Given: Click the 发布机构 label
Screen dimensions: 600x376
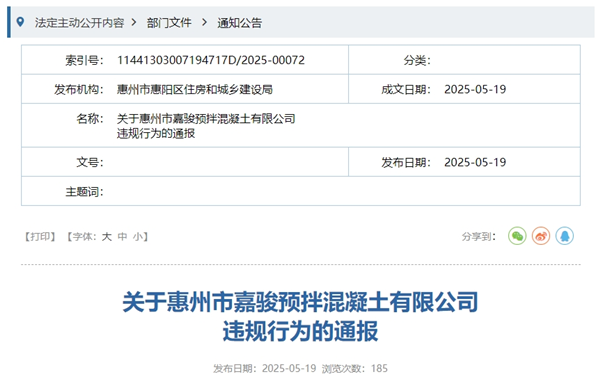Looking at the screenshot, I should (x=79, y=90).
